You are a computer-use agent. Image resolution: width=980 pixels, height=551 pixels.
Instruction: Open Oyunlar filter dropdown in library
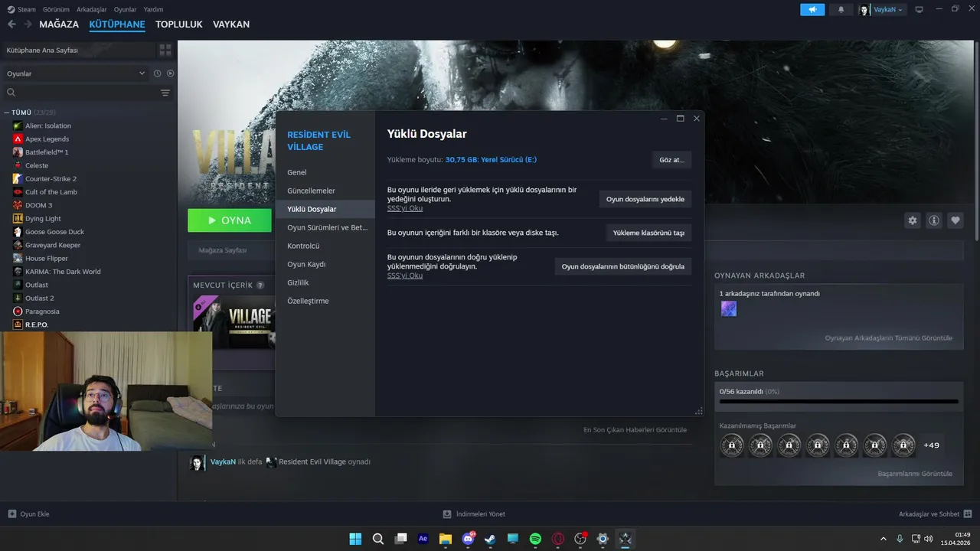[74, 73]
